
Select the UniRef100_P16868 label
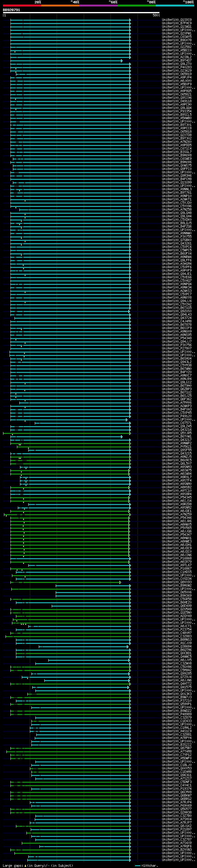(x=177, y=558)
